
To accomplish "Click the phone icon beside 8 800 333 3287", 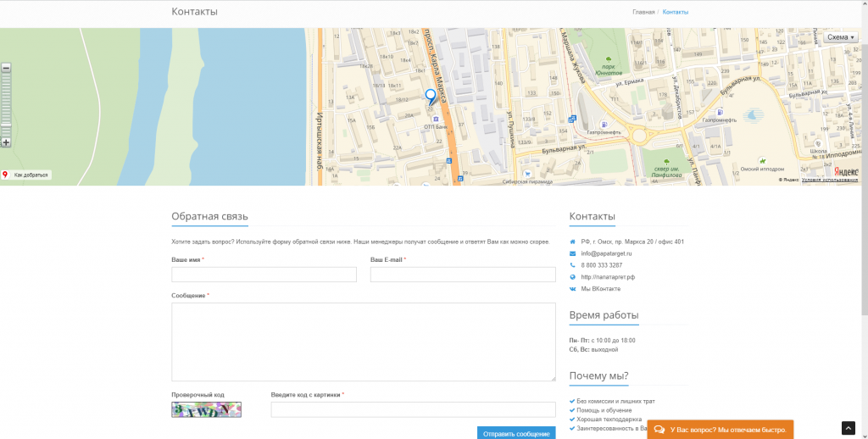I will (x=573, y=265).
